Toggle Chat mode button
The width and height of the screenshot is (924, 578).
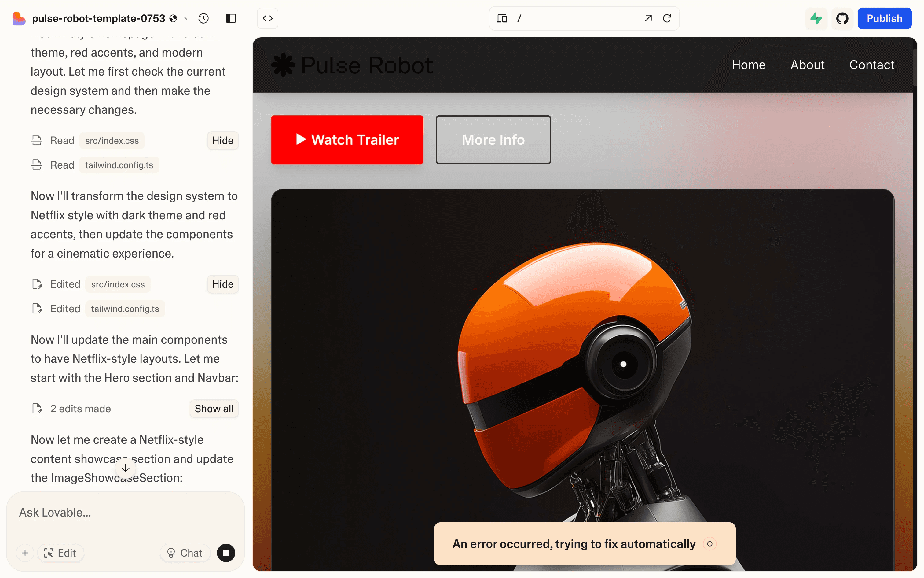185,553
